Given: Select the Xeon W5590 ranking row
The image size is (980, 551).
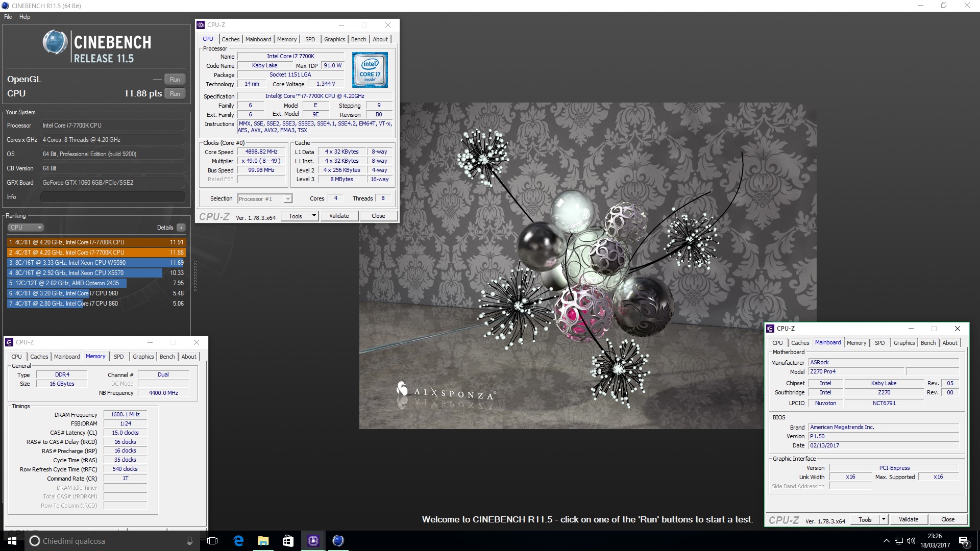Looking at the screenshot, I should point(96,263).
